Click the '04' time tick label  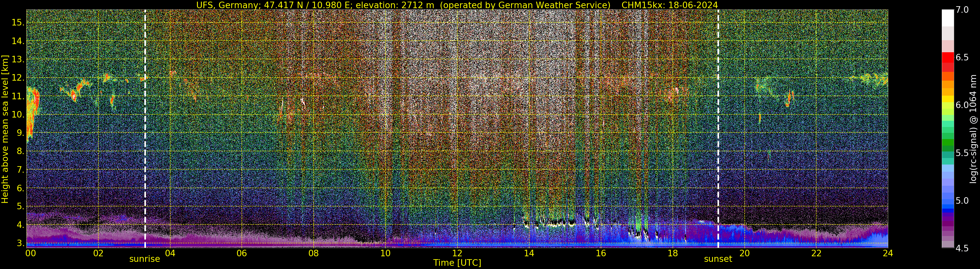click(170, 253)
